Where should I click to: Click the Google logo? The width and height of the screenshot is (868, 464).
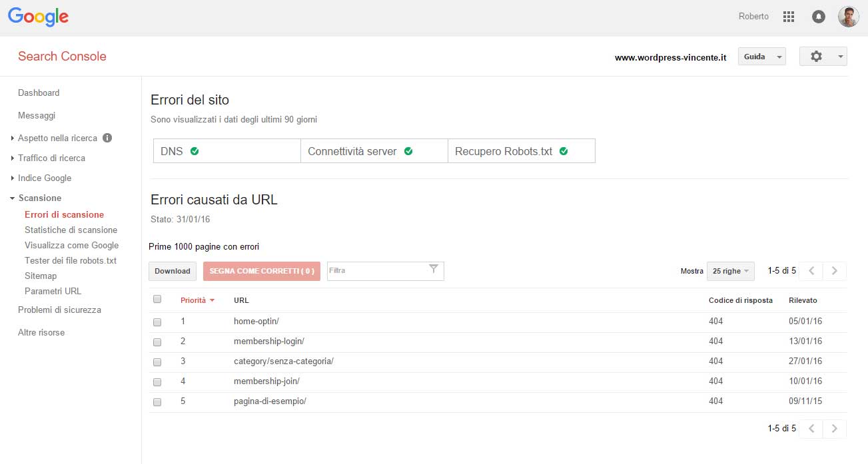click(39, 17)
